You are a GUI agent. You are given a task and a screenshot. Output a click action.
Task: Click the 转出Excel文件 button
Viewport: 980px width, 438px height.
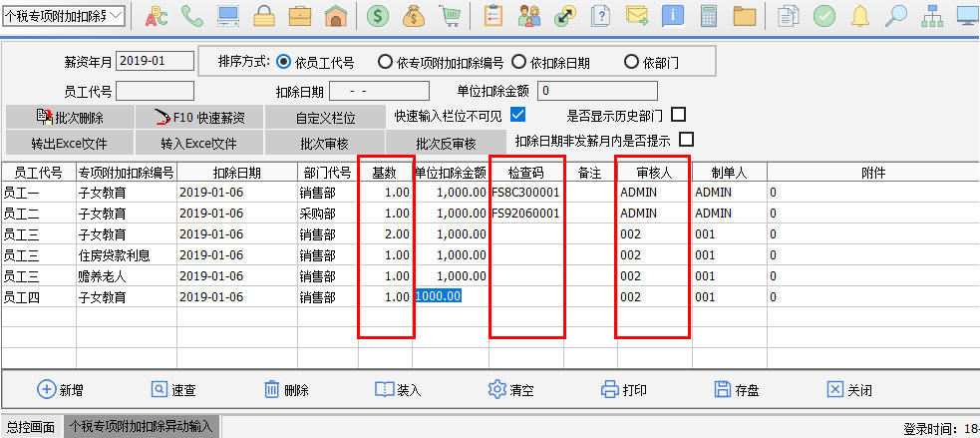coord(68,143)
